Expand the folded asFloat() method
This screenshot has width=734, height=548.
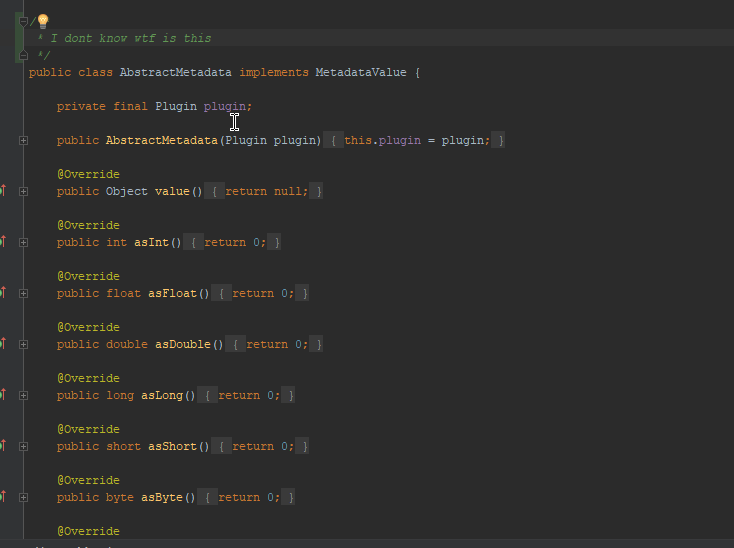(x=23, y=293)
